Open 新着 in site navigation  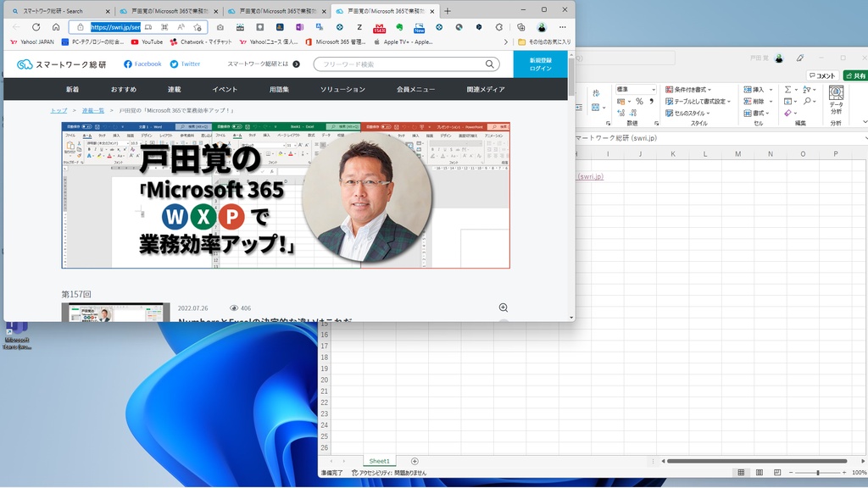(x=73, y=89)
